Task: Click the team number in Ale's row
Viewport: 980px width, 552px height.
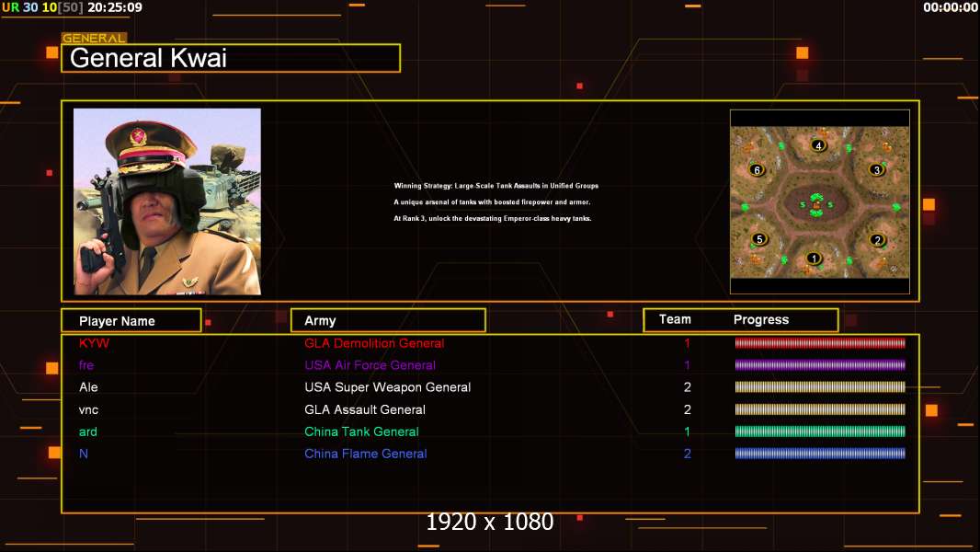Action: tap(688, 387)
